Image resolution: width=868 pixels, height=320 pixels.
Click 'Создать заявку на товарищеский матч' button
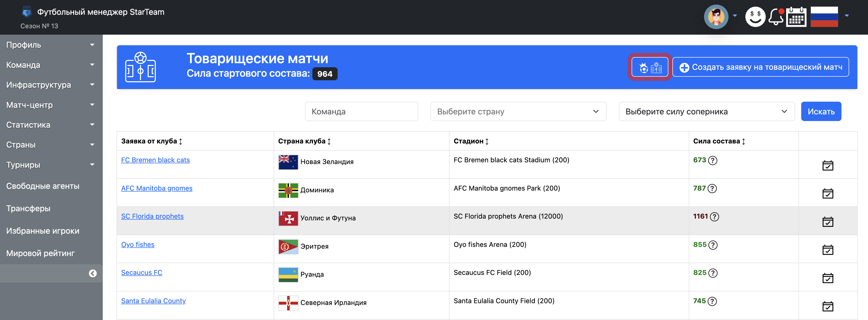coord(760,67)
